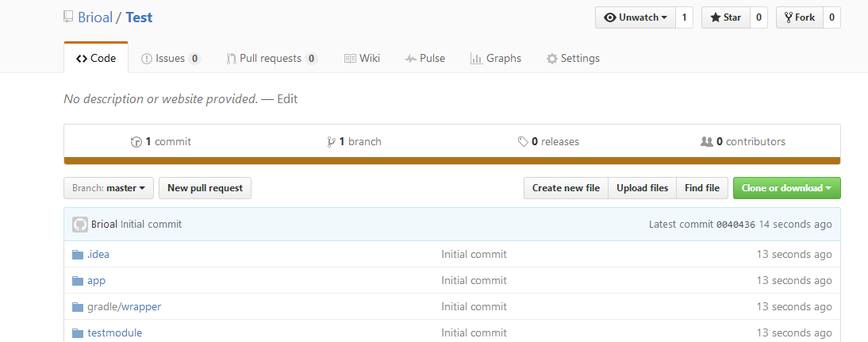868x342 pixels.
Task: Click the orange language breakdown bar
Action: click(452, 161)
